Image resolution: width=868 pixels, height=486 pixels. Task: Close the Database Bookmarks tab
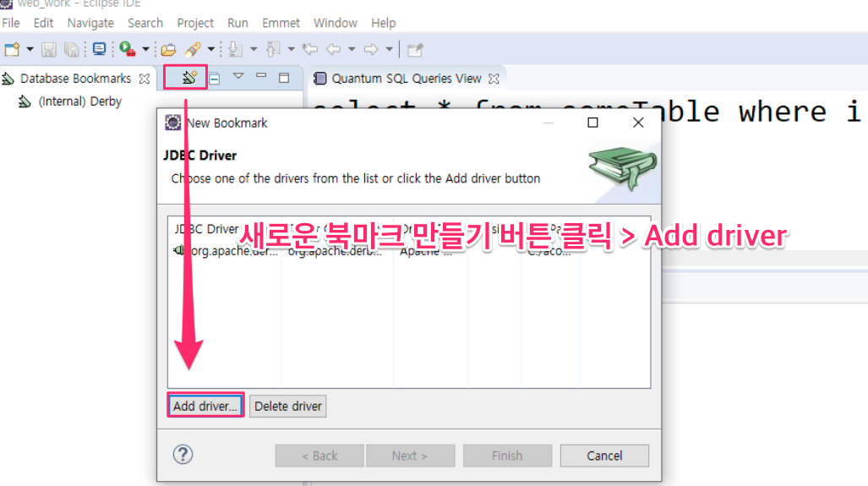pos(145,79)
